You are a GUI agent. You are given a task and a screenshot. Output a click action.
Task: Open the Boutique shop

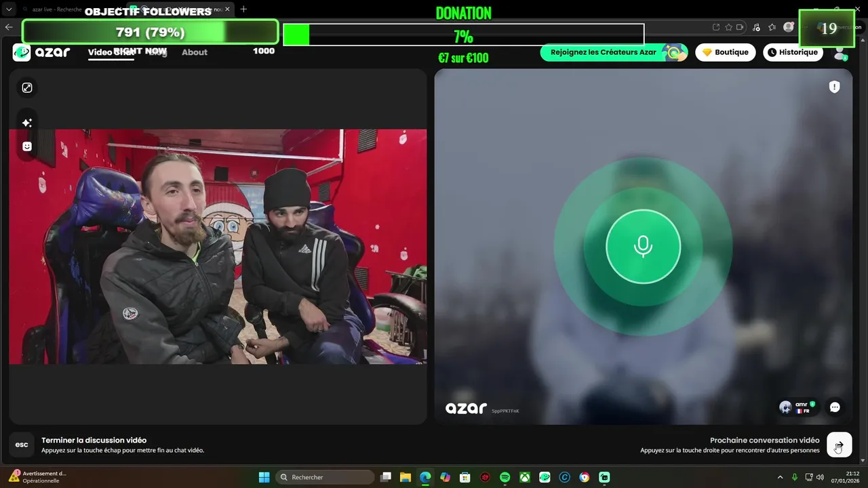point(725,52)
